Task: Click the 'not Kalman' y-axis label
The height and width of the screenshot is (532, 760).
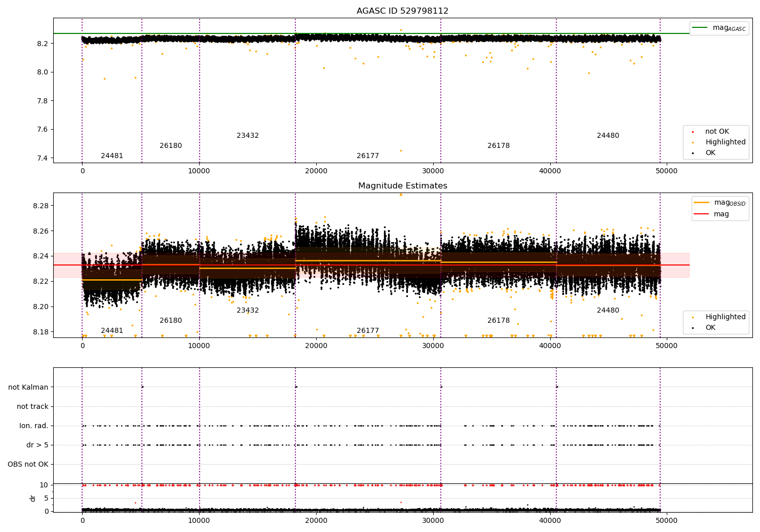Action: click(28, 388)
